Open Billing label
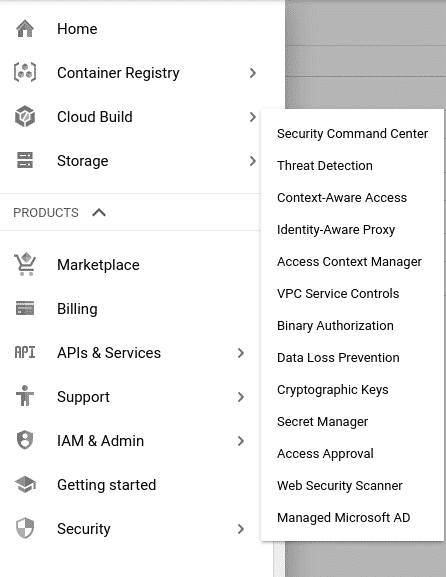Image resolution: width=446 pixels, height=577 pixels. click(77, 309)
